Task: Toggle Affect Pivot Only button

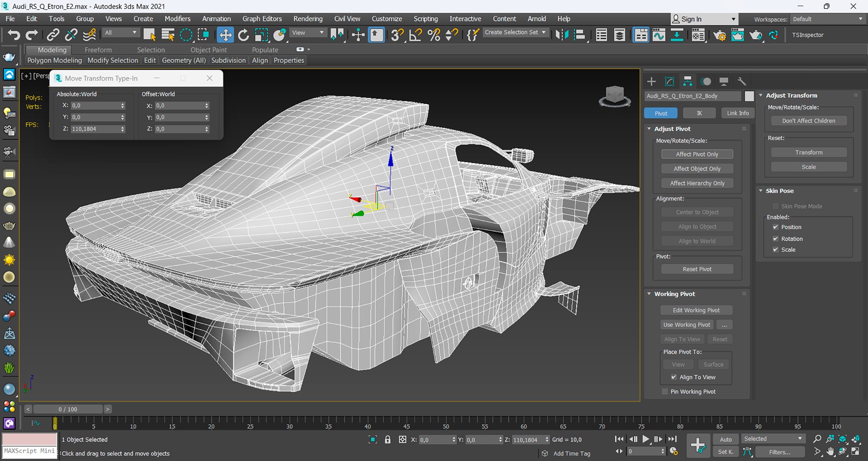Action: (x=697, y=154)
